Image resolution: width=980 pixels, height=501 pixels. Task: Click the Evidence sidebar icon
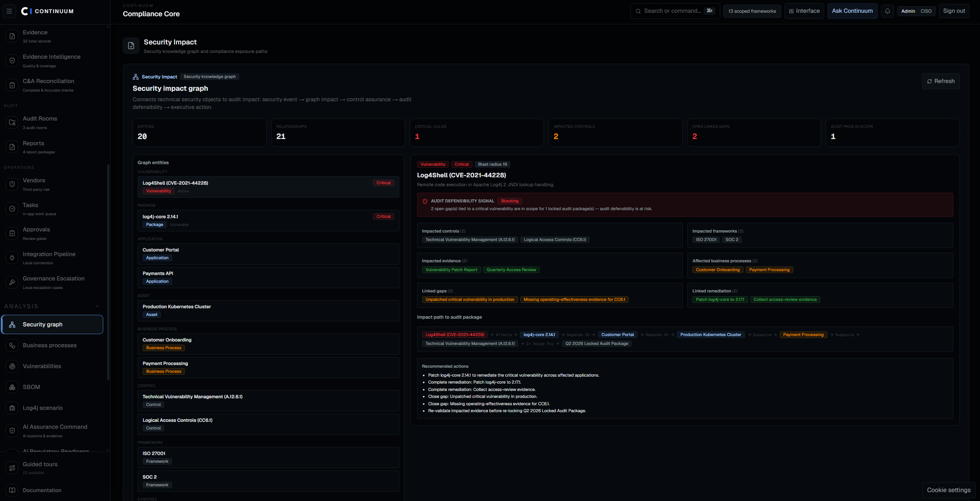click(x=12, y=36)
